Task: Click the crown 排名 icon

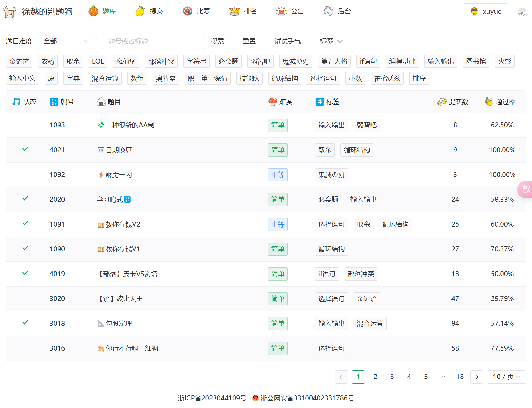Action: (234, 11)
